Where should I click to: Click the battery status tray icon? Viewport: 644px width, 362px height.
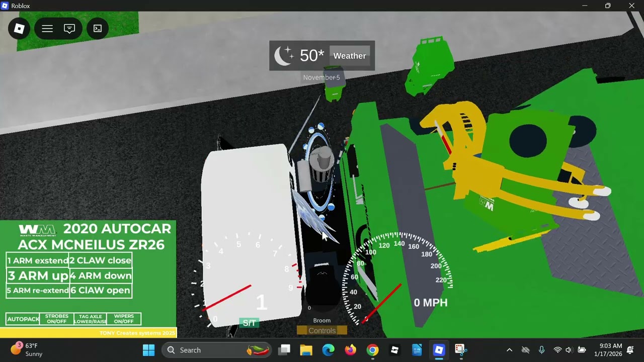click(582, 350)
